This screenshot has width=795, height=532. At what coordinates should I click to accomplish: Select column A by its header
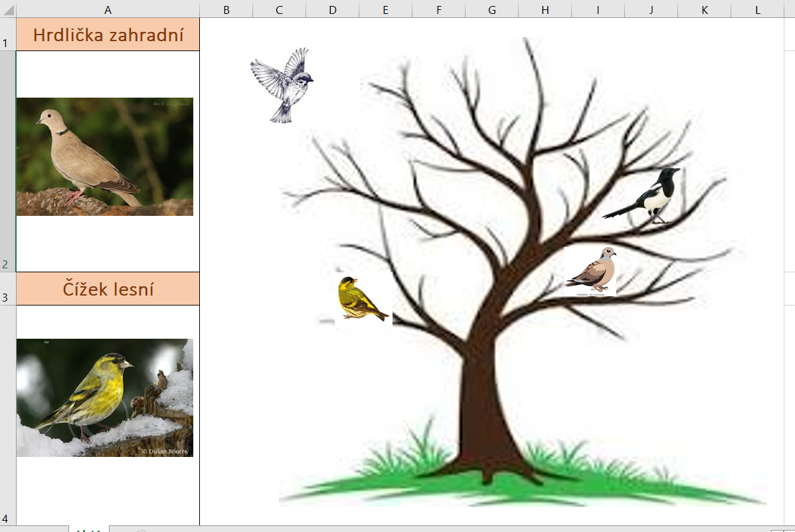(x=108, y=9)
